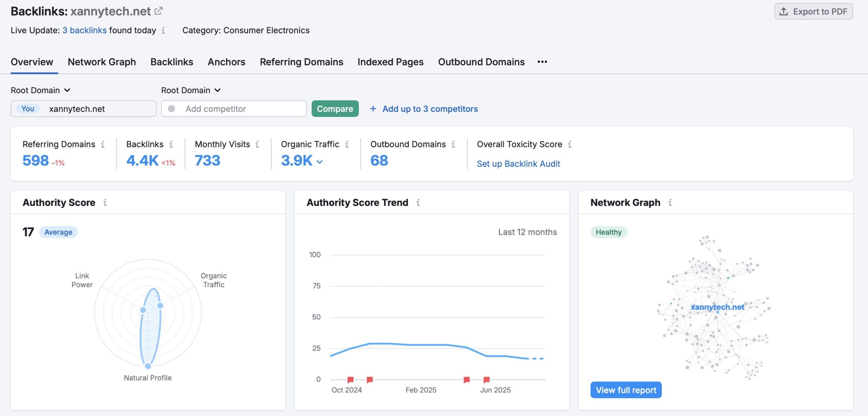868x416 pixels.
Task: Click the second red flag after Oct 2024
Action: coord(370,379)
